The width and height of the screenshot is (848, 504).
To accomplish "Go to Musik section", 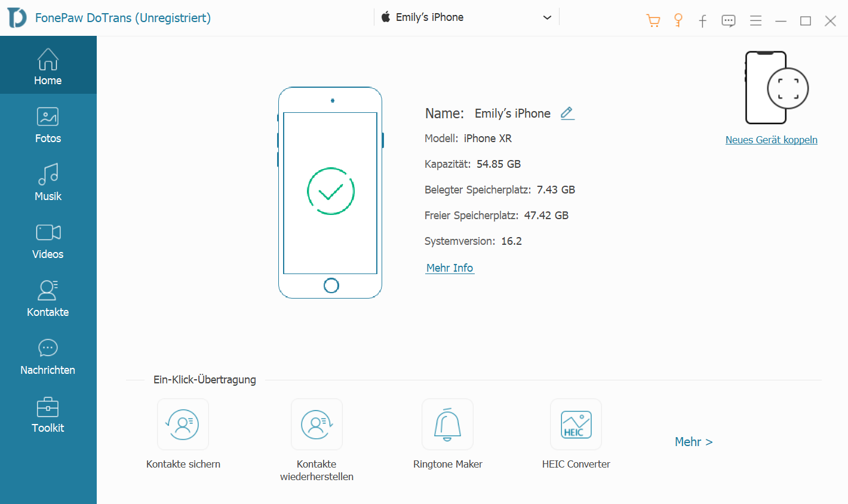I will pos(48,183).
